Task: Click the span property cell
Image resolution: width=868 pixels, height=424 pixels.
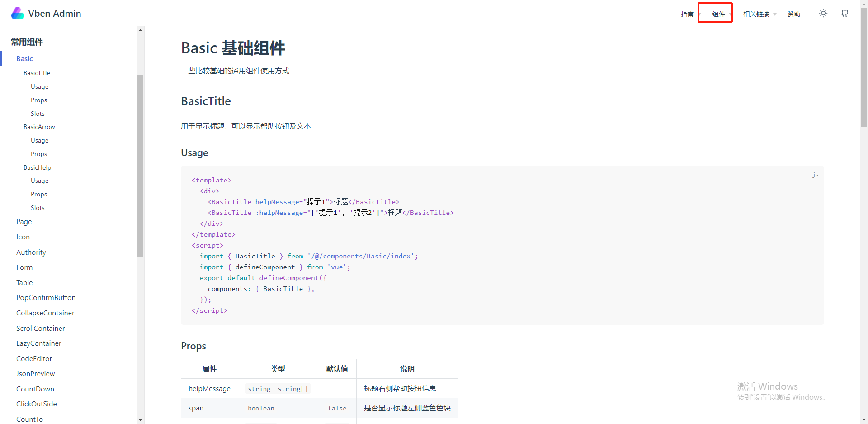Action: point(209,408)
